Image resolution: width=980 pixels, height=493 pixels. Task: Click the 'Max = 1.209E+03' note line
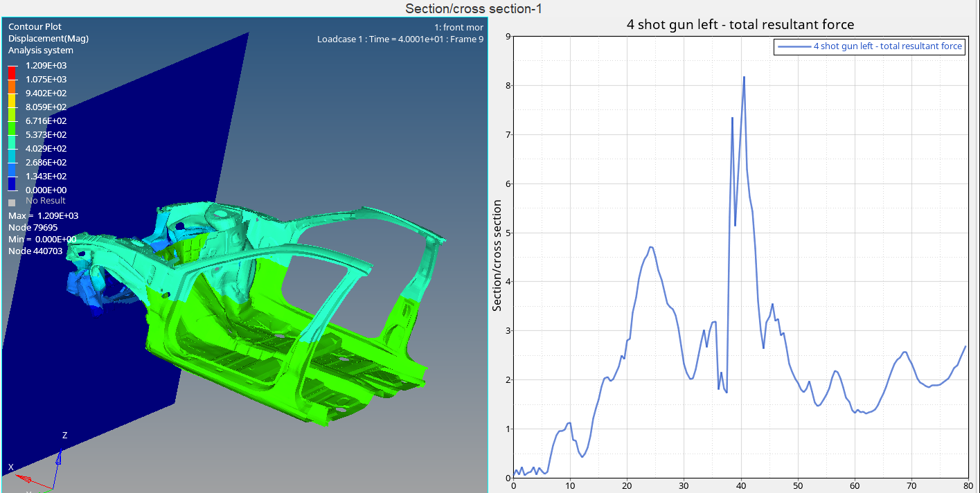click(x=43, y=216)
